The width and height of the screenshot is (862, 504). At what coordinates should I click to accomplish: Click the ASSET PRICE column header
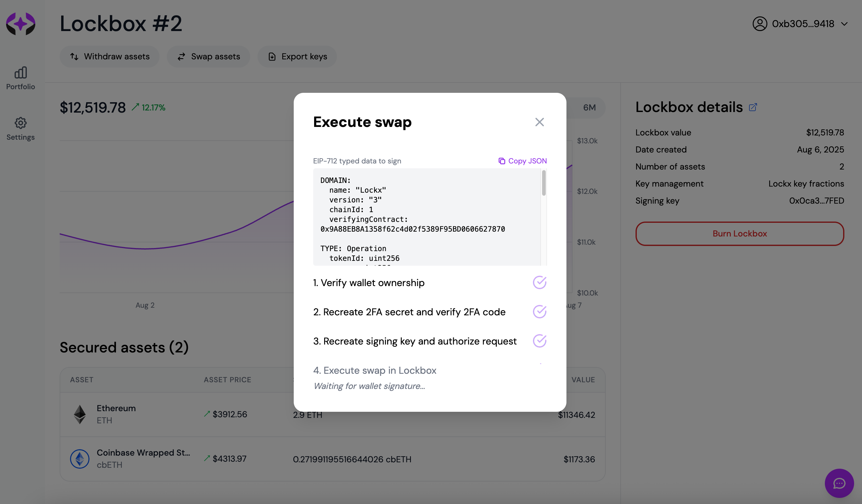pos(227,380)
